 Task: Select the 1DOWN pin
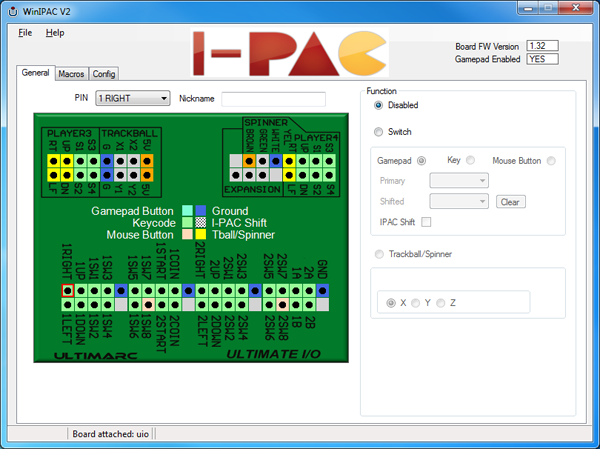pos(81,305)
